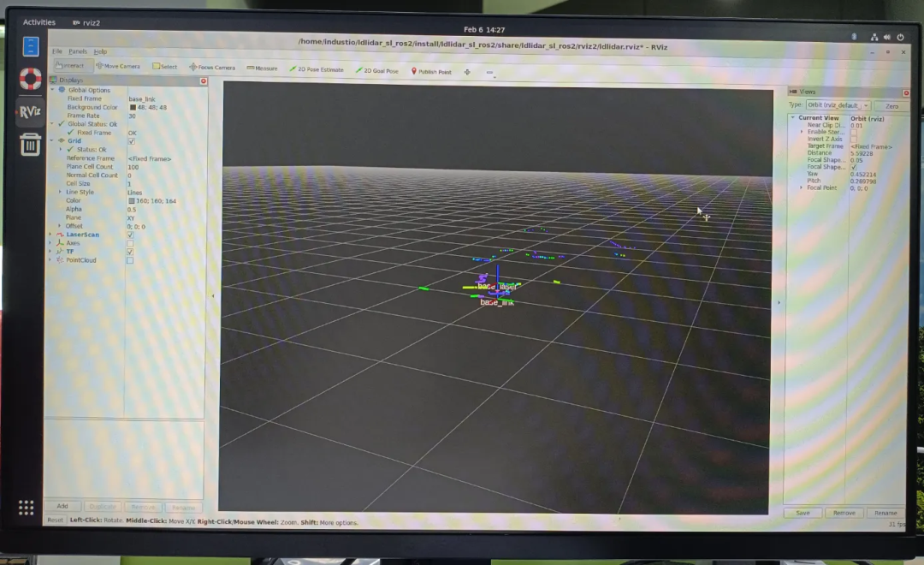Click the RViz dock icon

pyautogui.click(x=29, y=111)
